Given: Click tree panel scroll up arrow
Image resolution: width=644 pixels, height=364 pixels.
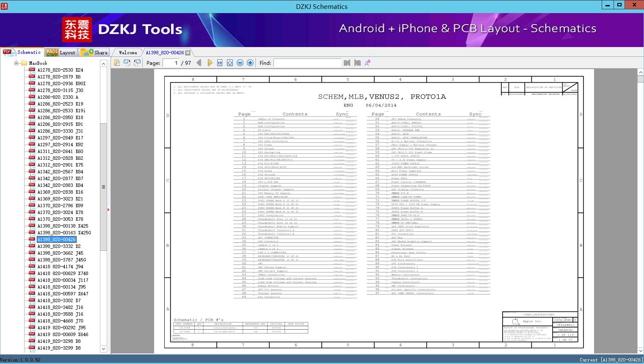Looking at the screenshot, I should tap(103, 63).
